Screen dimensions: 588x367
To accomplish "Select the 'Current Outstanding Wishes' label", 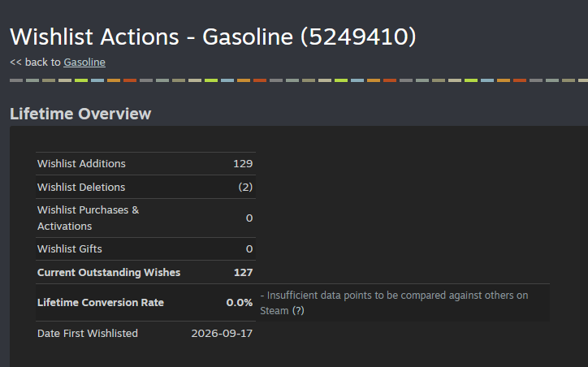I will pyautogui.click(x=109, y=273).
